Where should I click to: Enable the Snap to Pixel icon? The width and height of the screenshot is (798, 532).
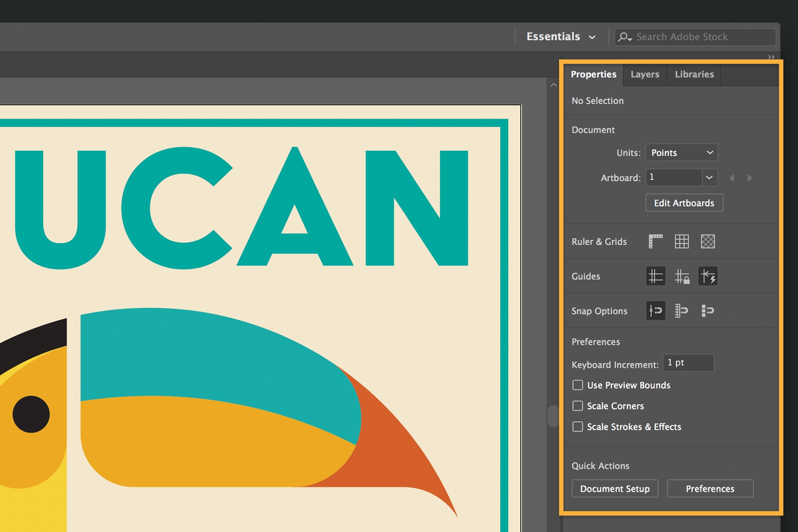[x=708, y=311]
